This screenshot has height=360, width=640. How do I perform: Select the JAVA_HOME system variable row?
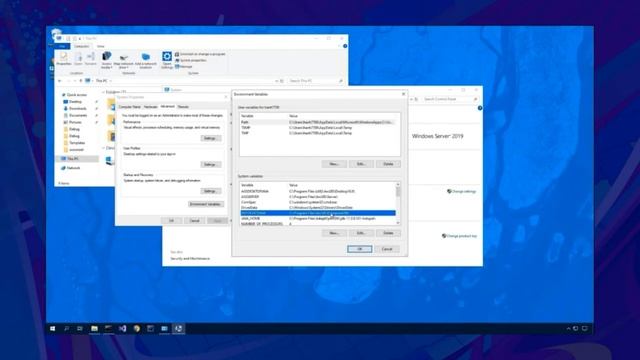[318, 218]
